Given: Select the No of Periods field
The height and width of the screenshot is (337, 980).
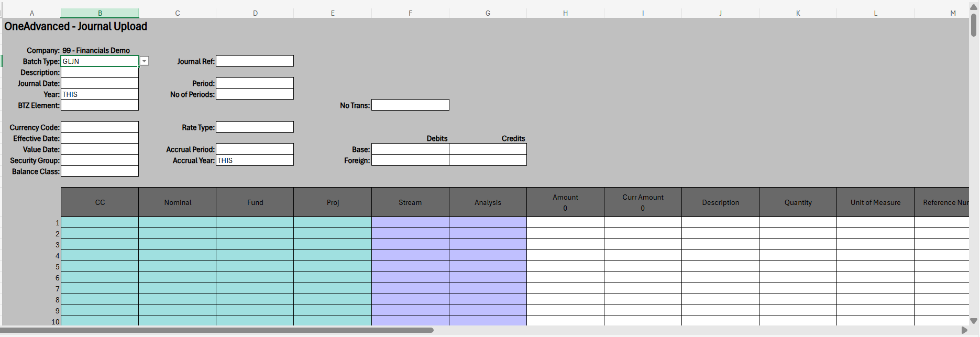Looking at the screenshot, I should pyautogui.click(x=255, y=94).
